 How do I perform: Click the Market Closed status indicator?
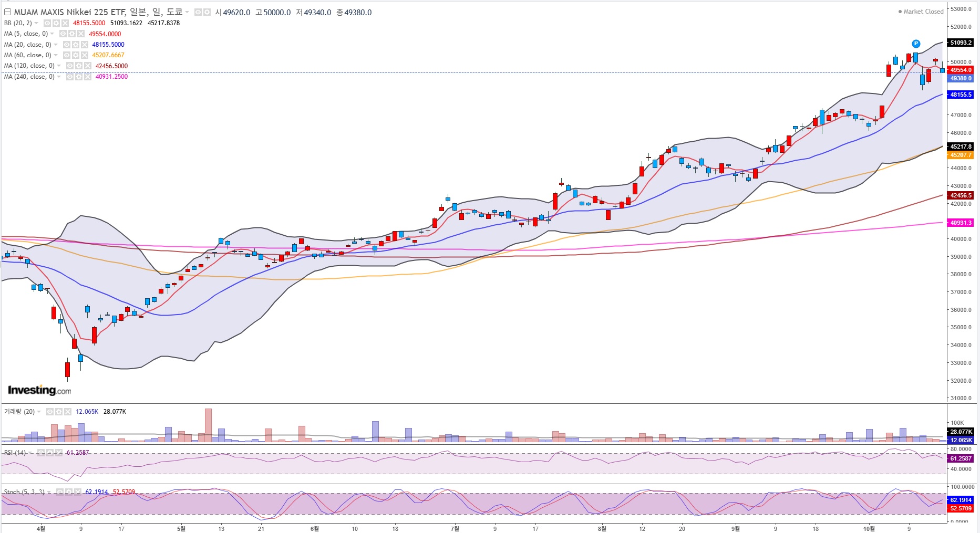(x=921, y=12)
